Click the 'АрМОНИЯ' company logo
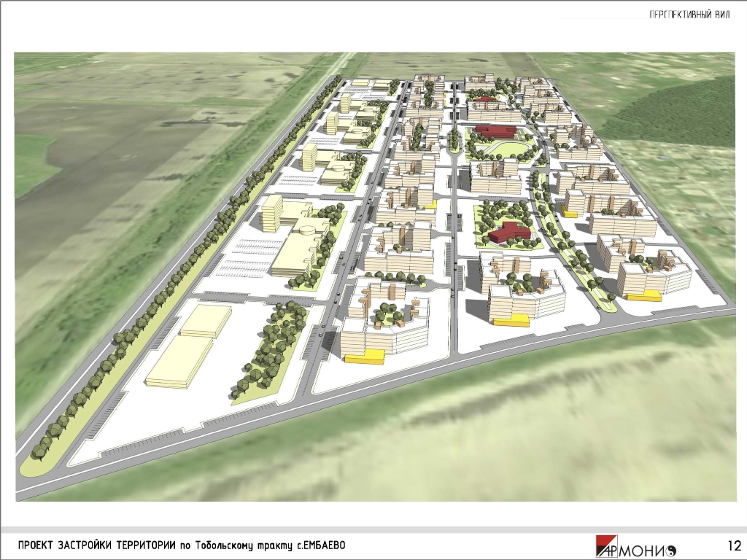Image resolution: width=747 pixels, height=560 pixels. point(635,545)
